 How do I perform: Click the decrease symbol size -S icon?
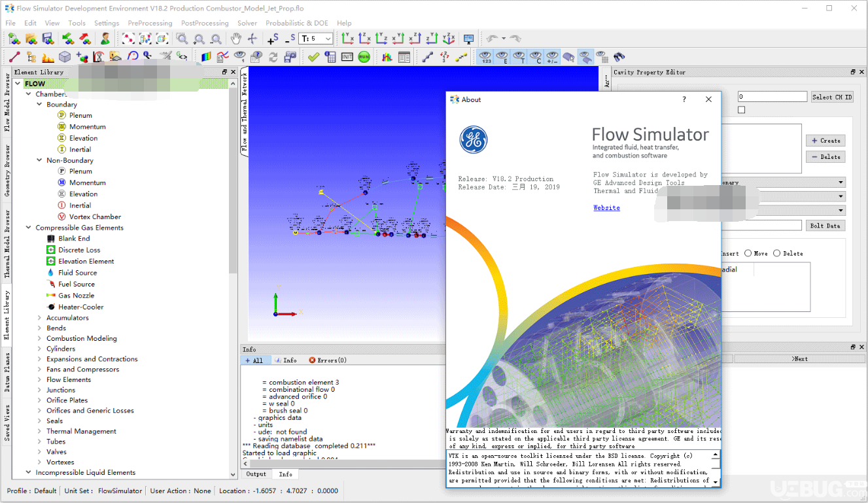point(290,39)
